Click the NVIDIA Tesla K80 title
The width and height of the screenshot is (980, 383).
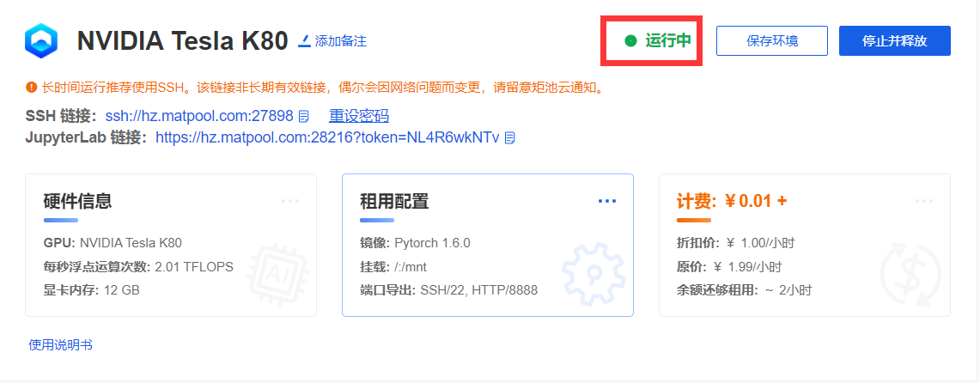tap(182, 41)
